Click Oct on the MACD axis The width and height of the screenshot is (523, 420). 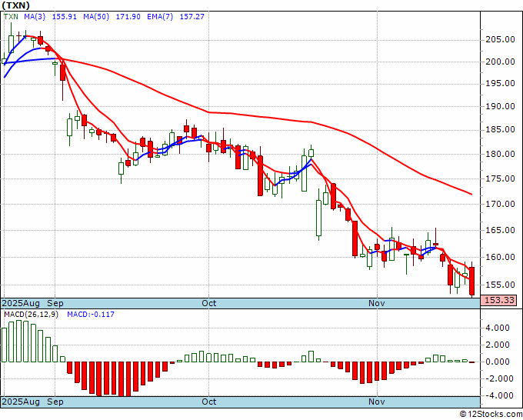[208, 402]
